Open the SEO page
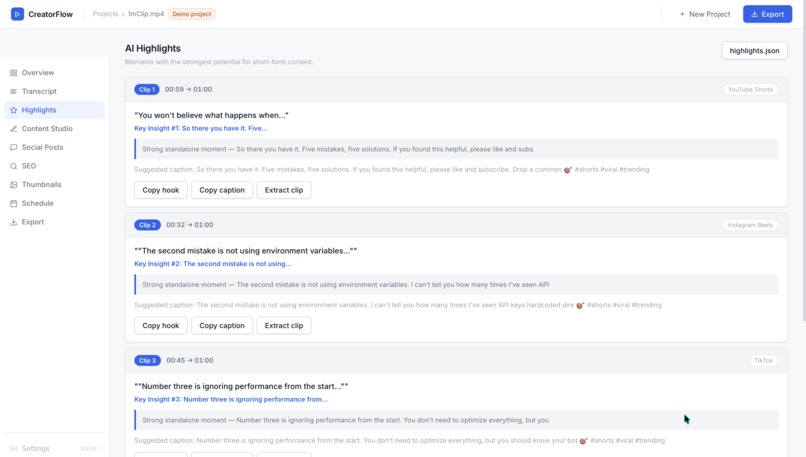The height and width of the screenshot is (457, 806). click(x=54, y=166)
